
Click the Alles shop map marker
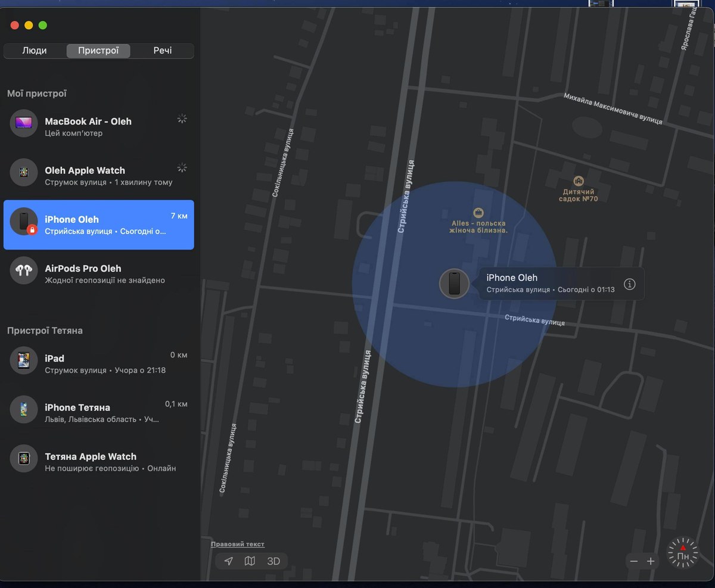(478, 213)
